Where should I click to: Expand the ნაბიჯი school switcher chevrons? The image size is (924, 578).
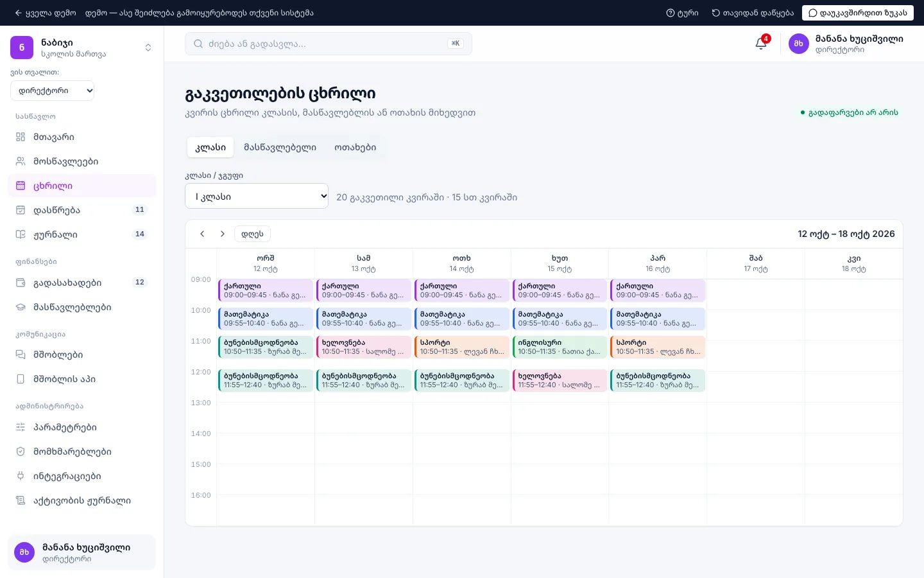tap(148, 48)
